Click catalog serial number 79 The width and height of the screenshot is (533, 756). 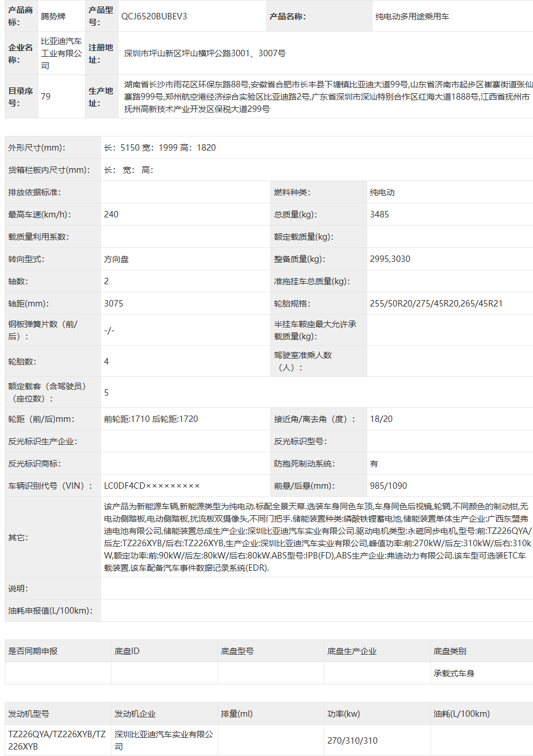[46, 96]
